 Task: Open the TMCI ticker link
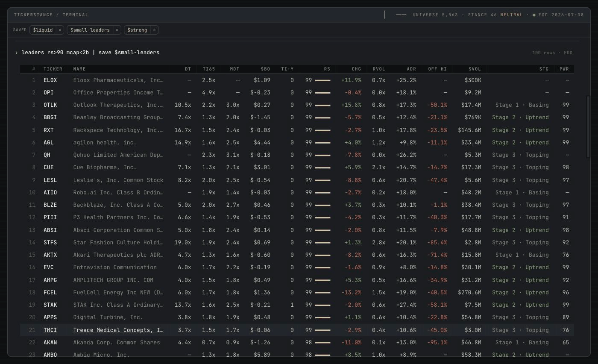[x=50, y=330]
